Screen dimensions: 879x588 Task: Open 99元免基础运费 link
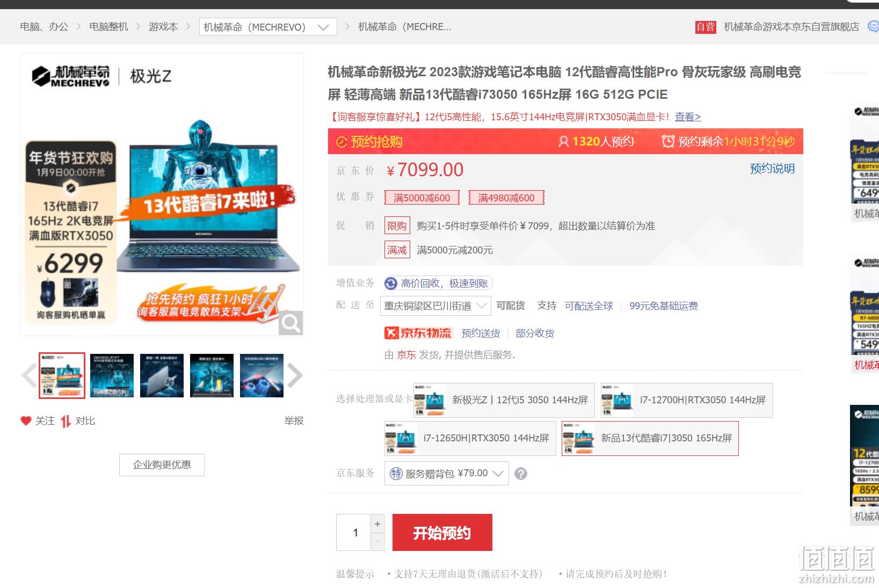[x=664, y=306]
